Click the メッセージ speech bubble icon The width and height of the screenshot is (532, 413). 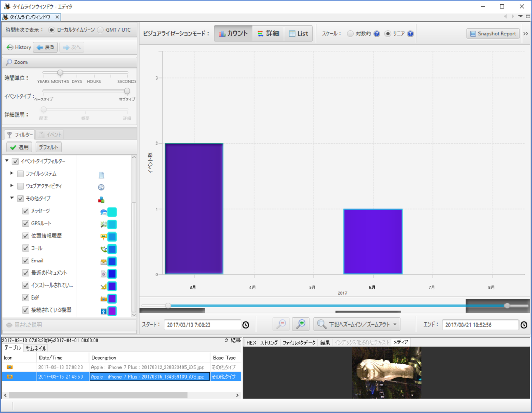coord(103,212)
